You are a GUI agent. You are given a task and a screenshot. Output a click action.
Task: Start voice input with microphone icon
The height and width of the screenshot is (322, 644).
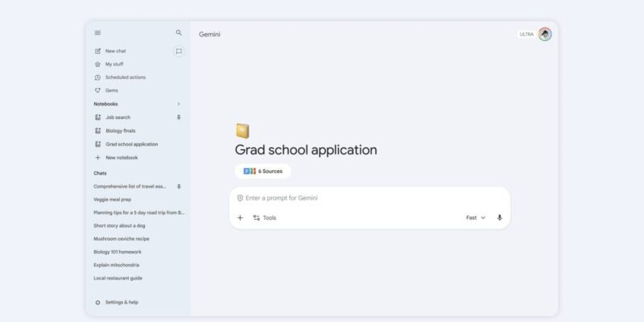(x=499, y=217)
